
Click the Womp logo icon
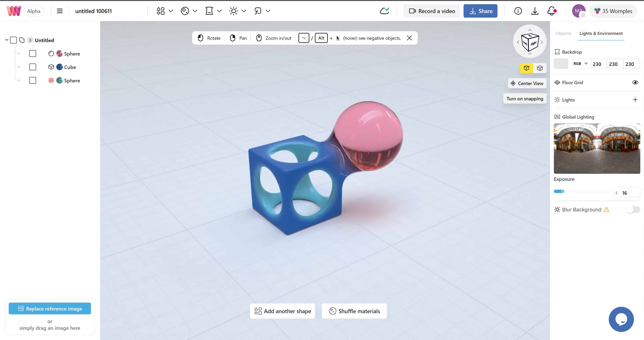14,11
